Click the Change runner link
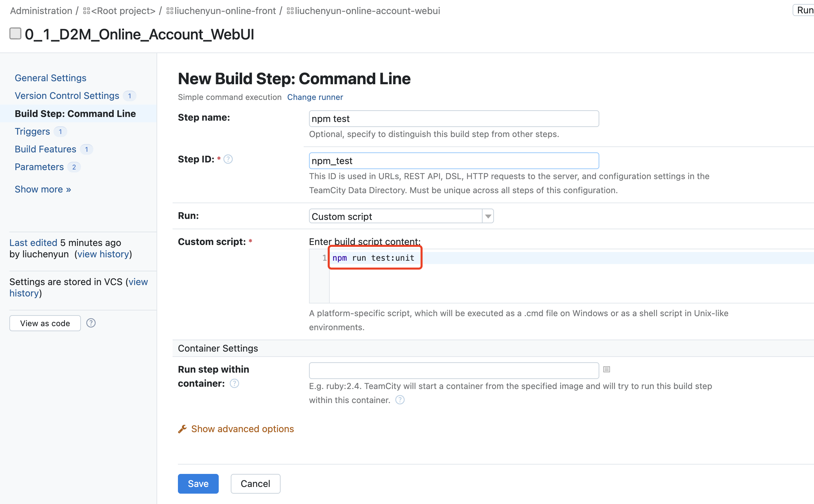814x504 pixels. click(x=315, y=97)
